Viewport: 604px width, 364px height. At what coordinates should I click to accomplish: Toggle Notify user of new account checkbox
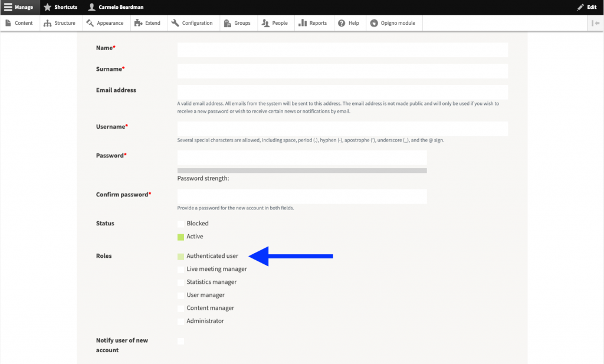[180, 341]
